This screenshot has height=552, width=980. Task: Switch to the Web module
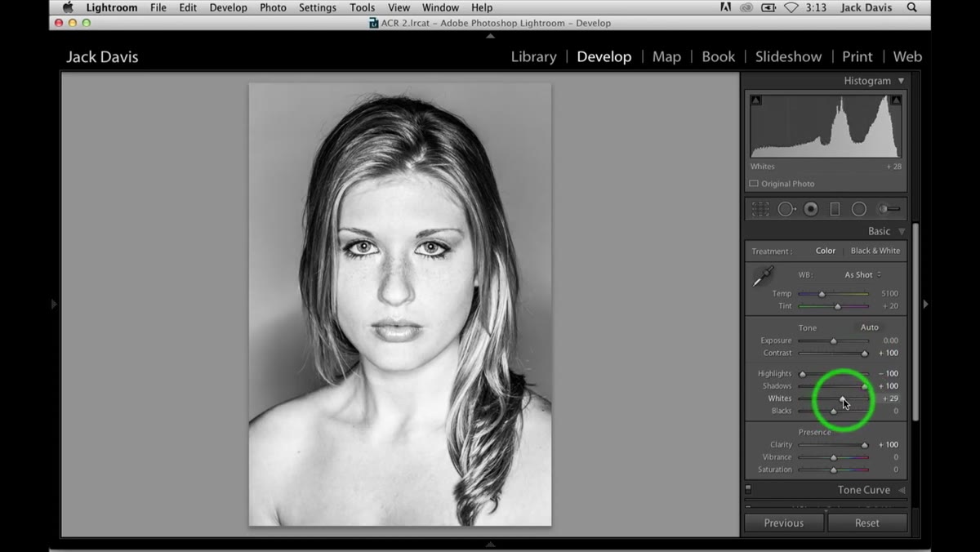[907, 56]
